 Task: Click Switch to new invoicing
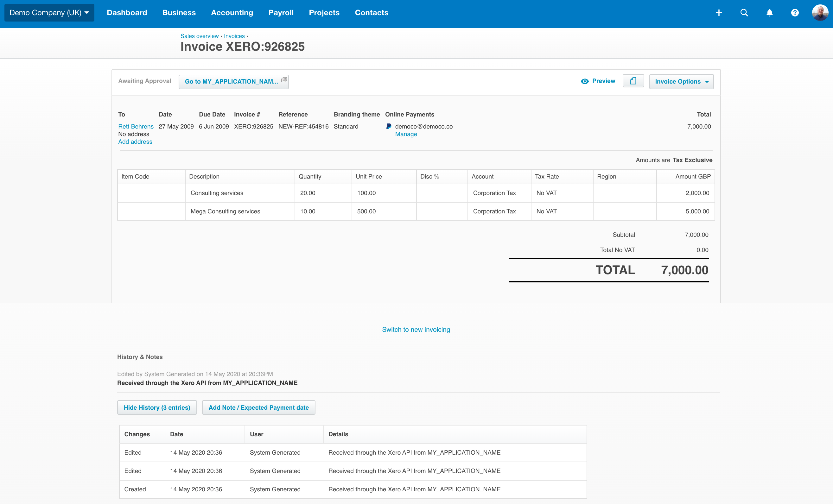coord(416,330)
